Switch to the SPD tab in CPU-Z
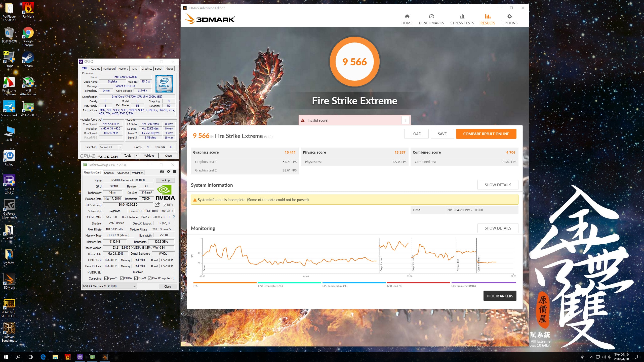 pyautogui.click(x=135, y=69)
